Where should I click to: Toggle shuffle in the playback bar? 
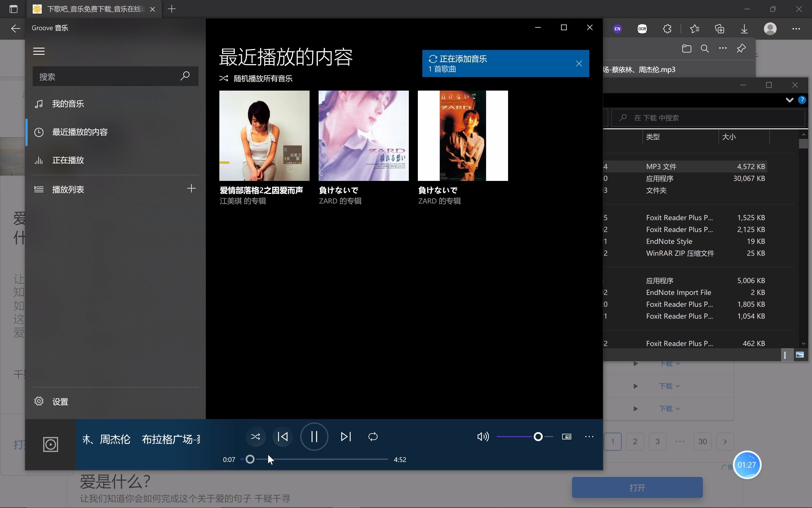click(255, 437)
